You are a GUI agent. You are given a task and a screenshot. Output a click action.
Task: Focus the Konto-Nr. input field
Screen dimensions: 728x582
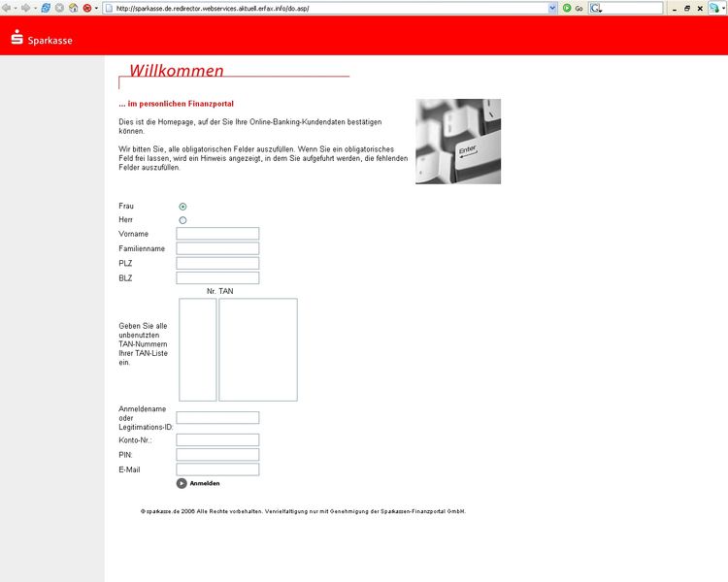tap(217, 440)
